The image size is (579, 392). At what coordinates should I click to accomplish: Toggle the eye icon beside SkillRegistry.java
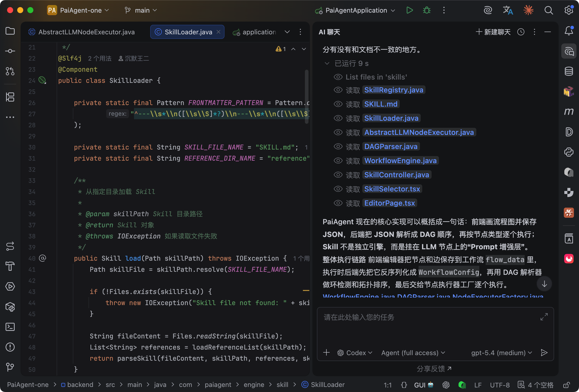338,90
